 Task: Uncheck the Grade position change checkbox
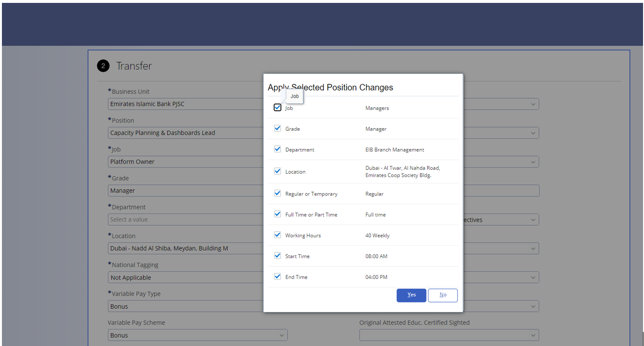278,128
